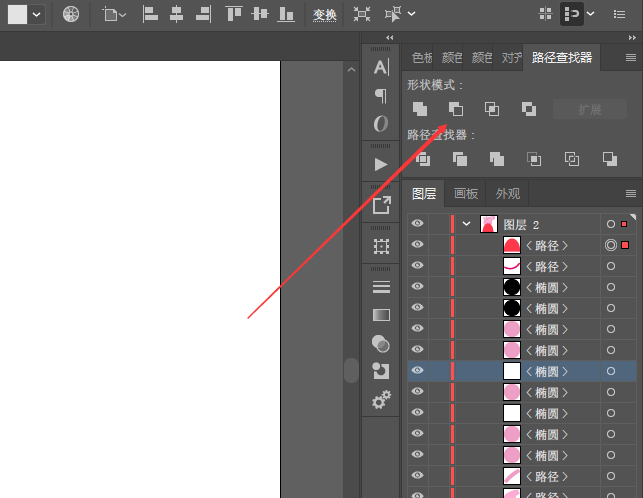Screen dimensions: 643x498
Task: Open the Layers panel menu
Action: [631, 193]
